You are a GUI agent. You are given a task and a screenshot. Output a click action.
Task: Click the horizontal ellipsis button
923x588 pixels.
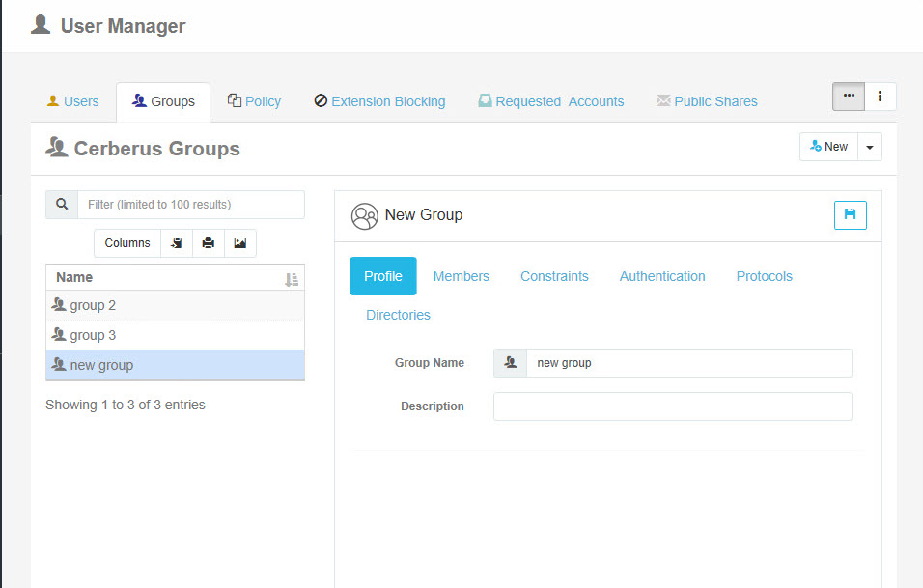pos(849,97)
